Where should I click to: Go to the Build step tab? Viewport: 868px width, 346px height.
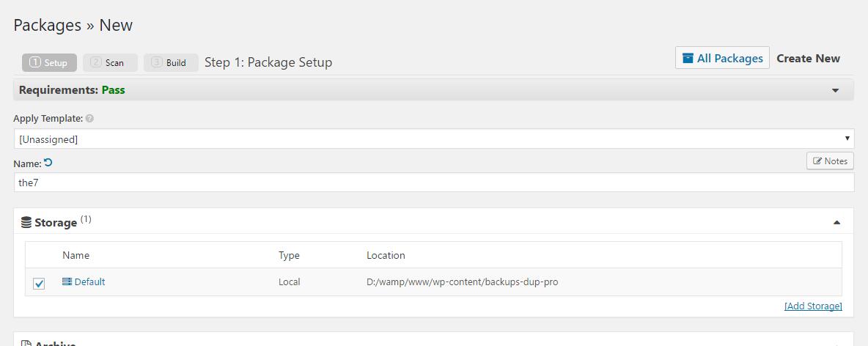click(171, 62)
